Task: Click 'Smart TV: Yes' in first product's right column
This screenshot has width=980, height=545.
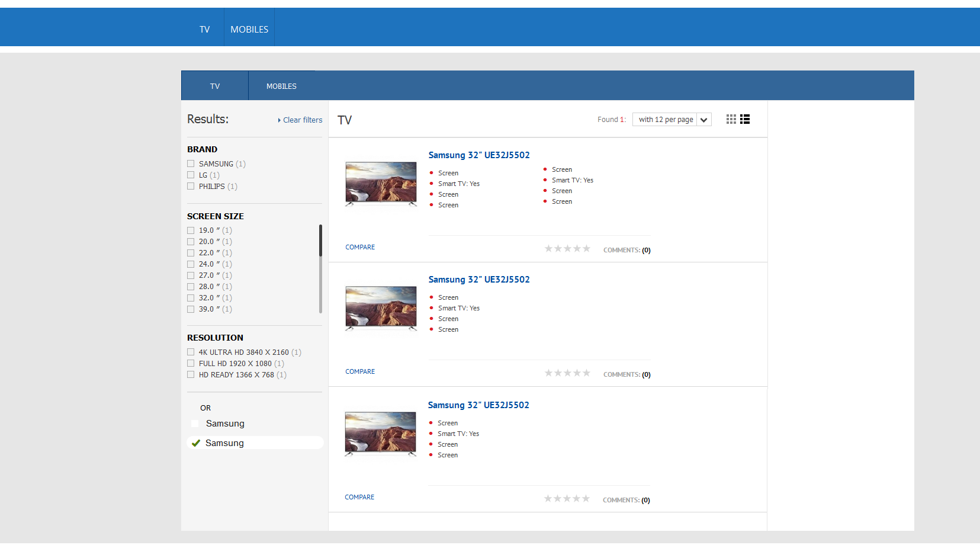Action: click(x=573, y=180)
